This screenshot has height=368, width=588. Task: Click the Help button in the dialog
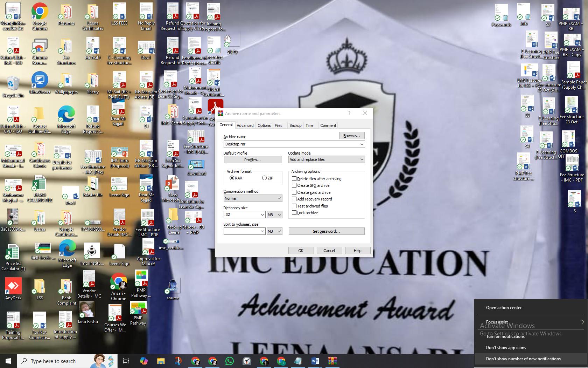[358, 251]
